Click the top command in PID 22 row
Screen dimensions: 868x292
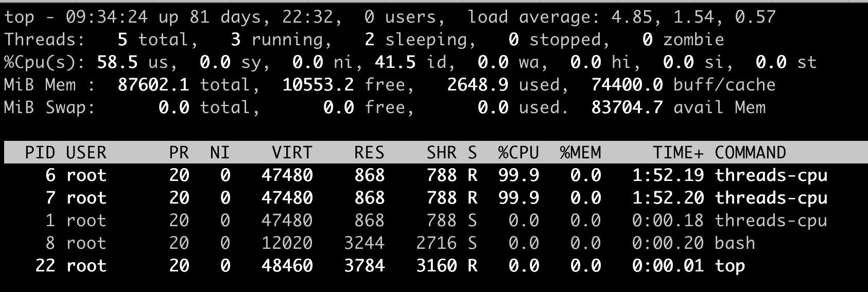[x=730, y=266]
